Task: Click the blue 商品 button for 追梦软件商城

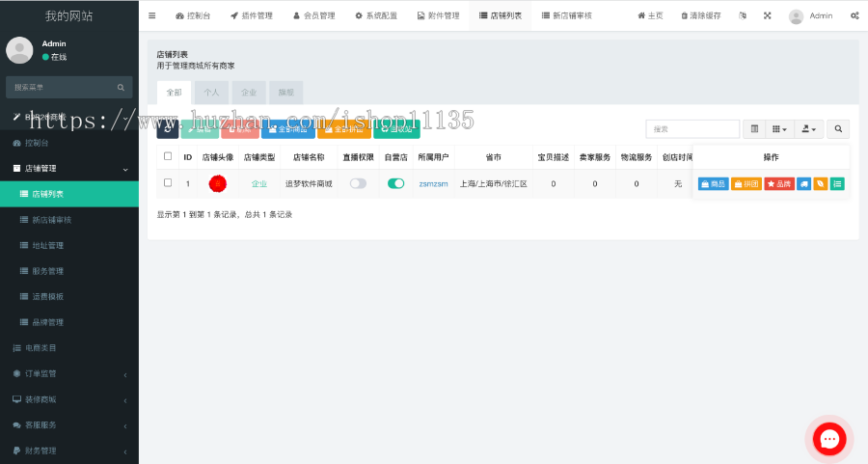Action: (713, 184)
